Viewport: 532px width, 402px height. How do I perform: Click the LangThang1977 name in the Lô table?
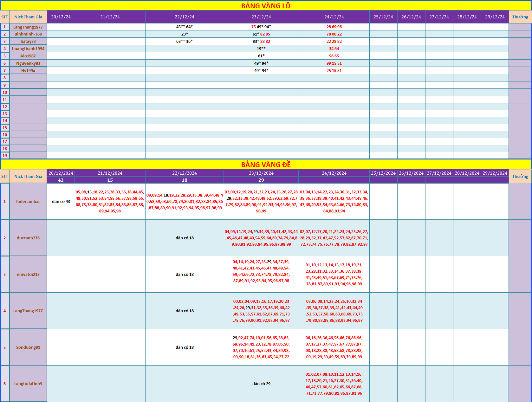28,27
